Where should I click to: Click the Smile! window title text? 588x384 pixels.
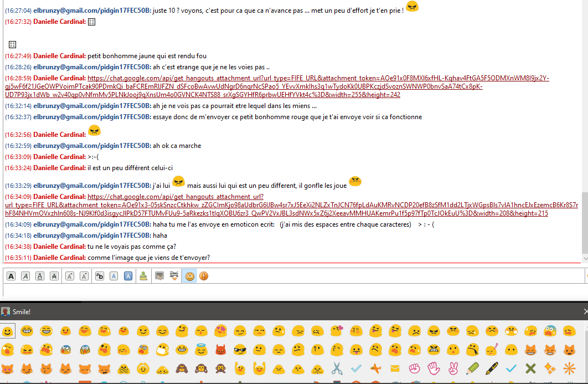pyautogui.click(x=22, y=311)
